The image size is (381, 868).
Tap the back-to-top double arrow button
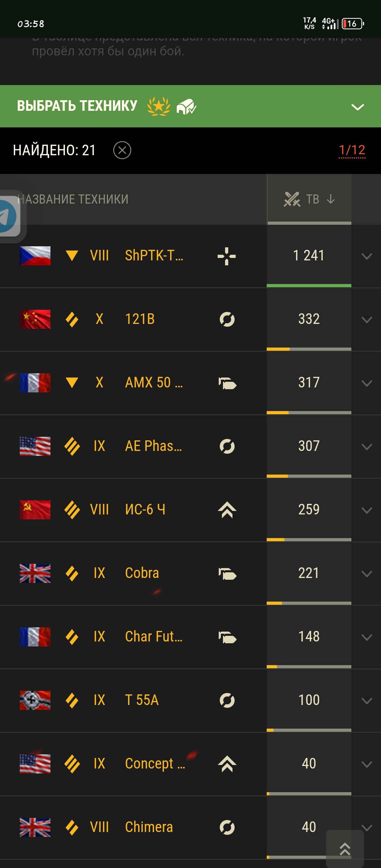pyautogui.click(x=345, y=849)
